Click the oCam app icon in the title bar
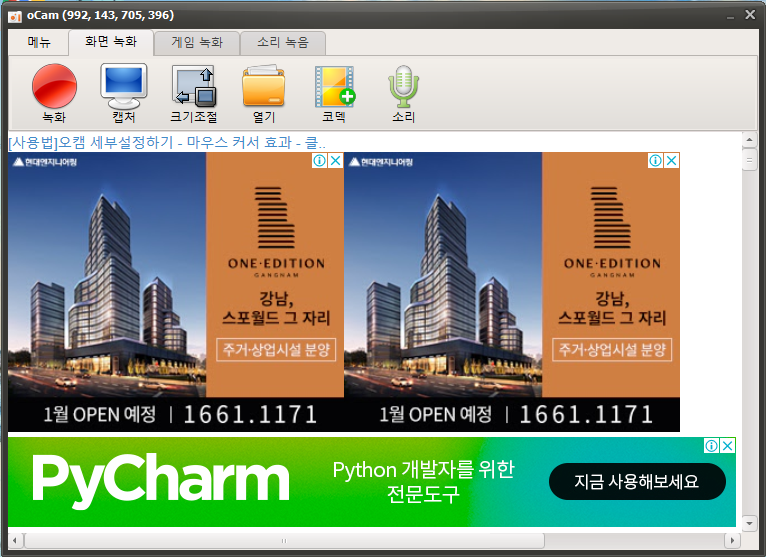The image size is (766, 557). (15, 16)
